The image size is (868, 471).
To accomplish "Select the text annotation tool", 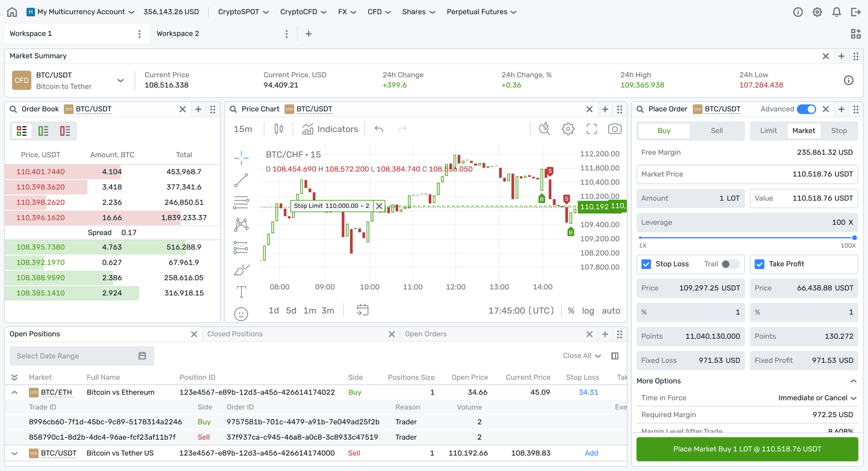I will tap(241, 291).
